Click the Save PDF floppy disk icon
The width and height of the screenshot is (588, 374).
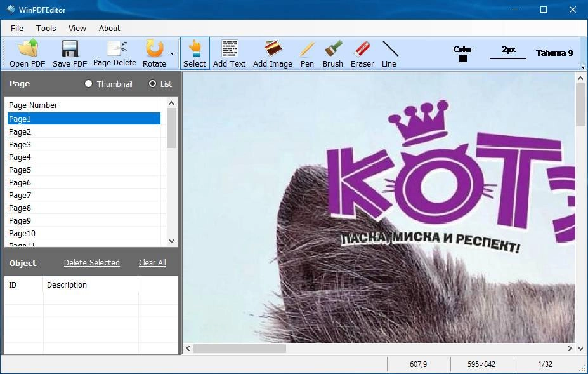[70, 49]
